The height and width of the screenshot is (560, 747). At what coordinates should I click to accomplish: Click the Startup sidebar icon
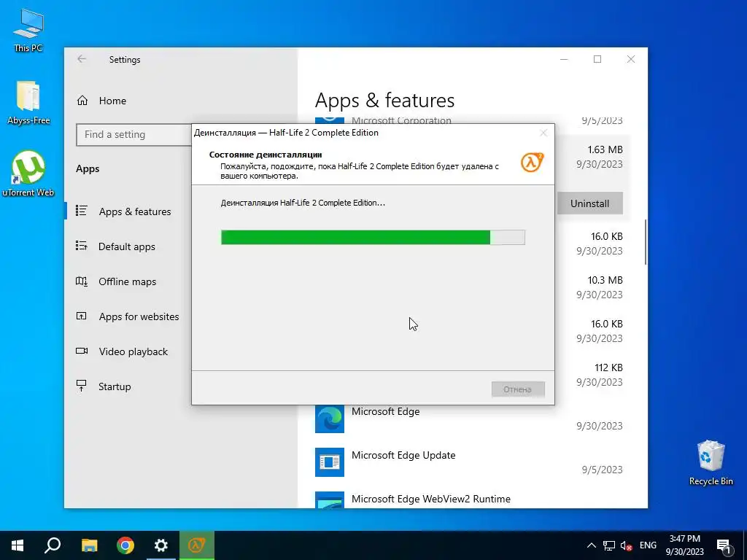(82, 386)
